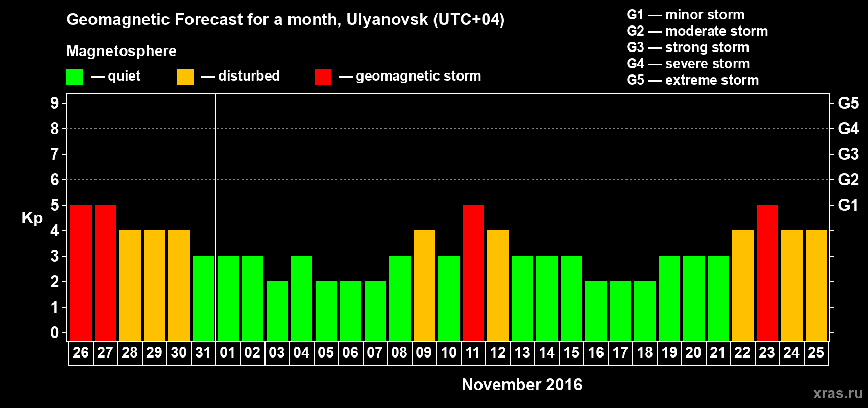868x408 pixels.
Task: Click the red bar above day 23
Action: (767, 273)
